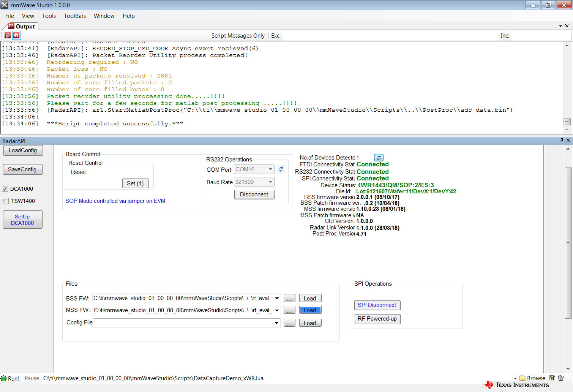Click Script Messages Only label
Image resolution: width=573 pixels, height=392 pixels.
point(238,36)
